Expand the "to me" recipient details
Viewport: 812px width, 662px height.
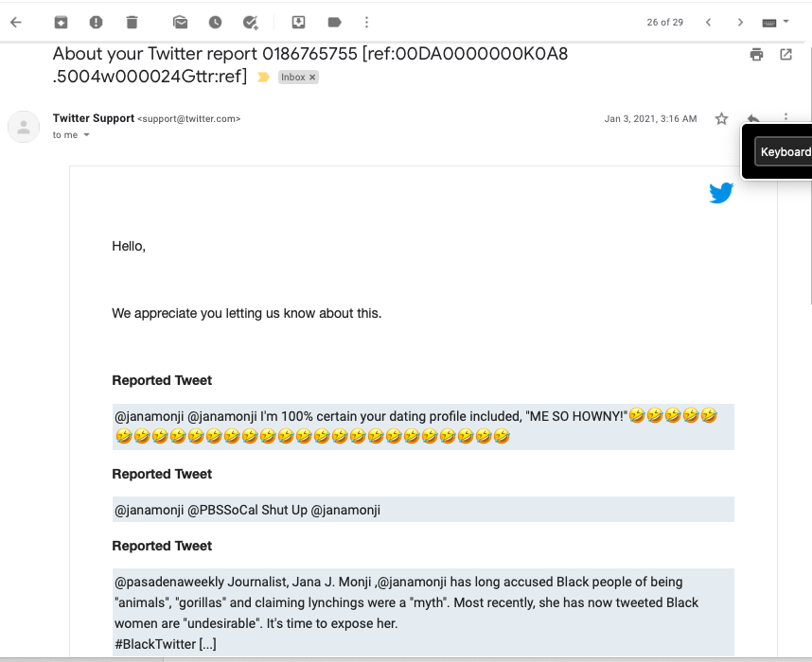(87, 135)
